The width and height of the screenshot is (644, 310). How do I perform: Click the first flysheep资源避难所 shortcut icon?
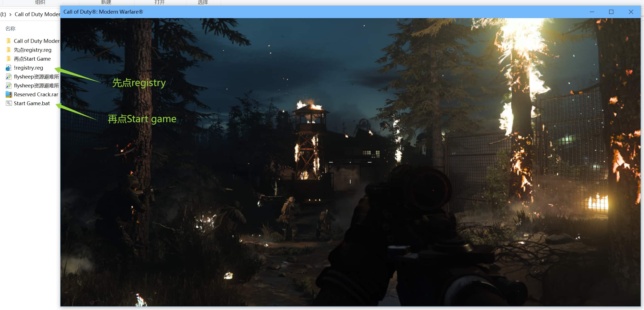point(9,77)
